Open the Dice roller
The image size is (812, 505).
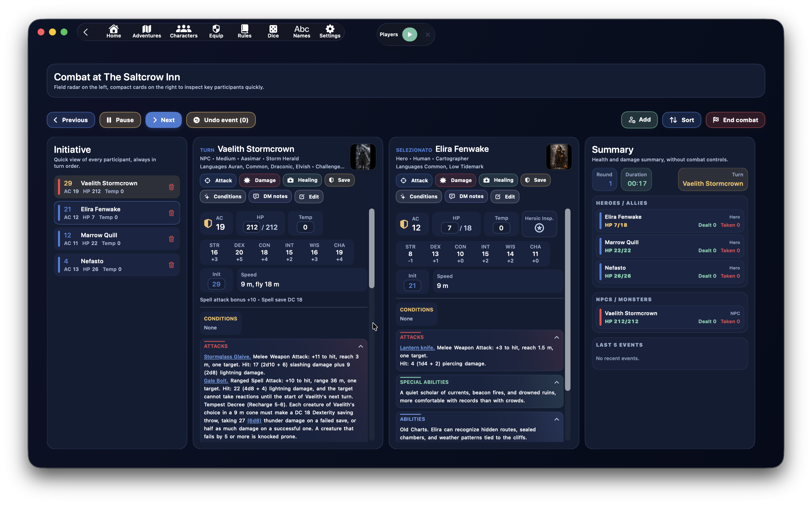tap(273, 31)
